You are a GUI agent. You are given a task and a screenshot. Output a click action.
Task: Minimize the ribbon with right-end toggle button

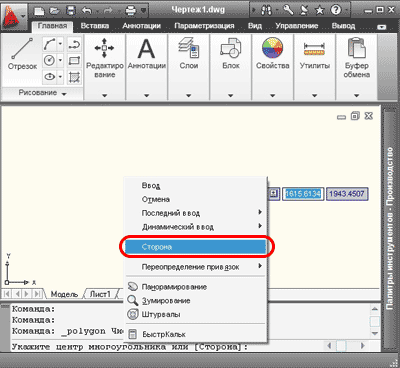pos(382,27)
